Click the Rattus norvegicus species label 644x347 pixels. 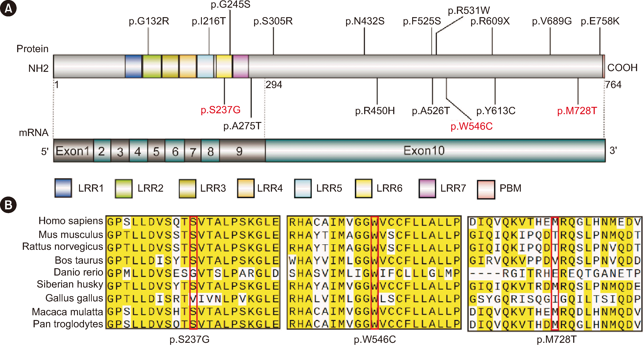pos(62,247)
